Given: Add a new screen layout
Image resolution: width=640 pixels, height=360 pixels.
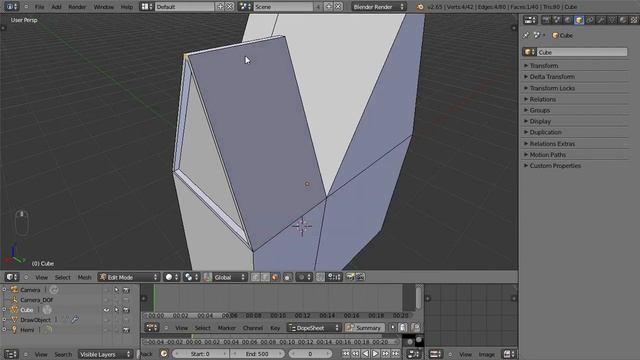Looking at the screenshot, I should click(x=220, y=7).
